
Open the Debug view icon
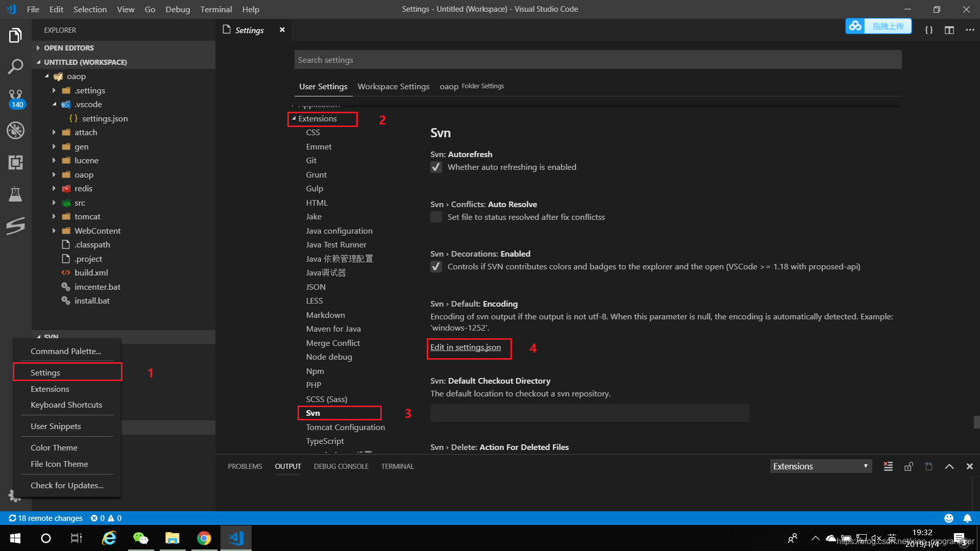tap(15, 131)
